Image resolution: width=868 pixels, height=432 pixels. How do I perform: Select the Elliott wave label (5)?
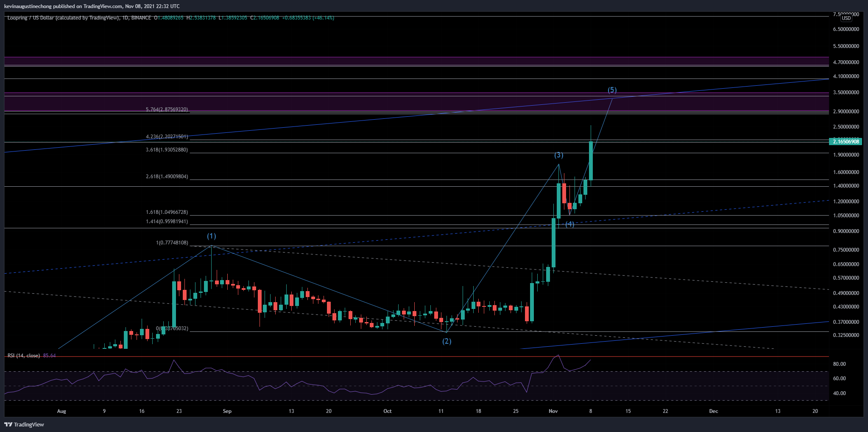point(612,90)
